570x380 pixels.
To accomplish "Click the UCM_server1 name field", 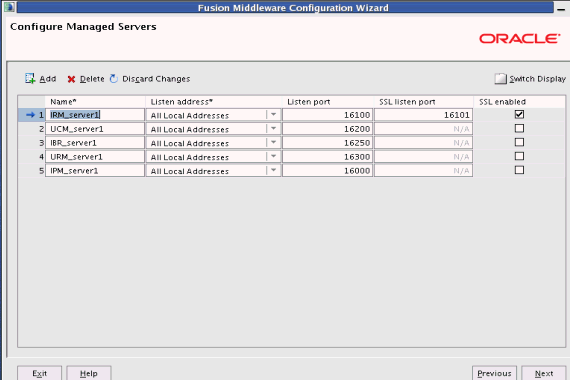I will coord(95,129).
